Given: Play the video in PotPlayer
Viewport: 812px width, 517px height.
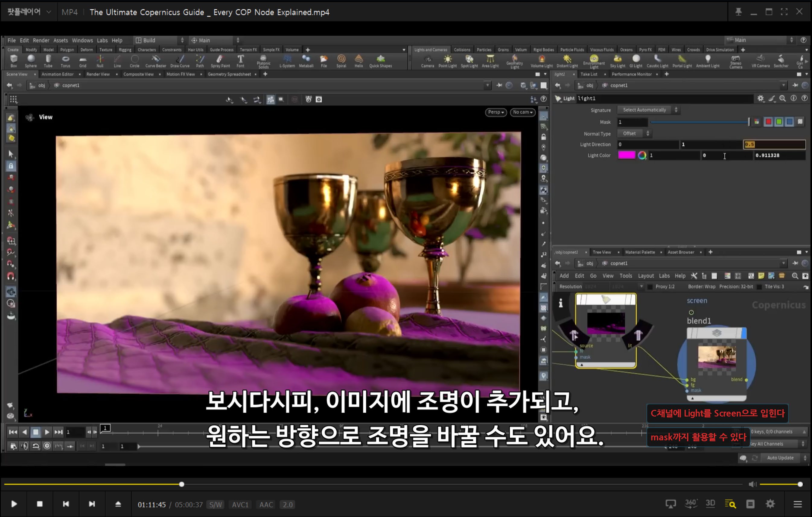Looking at the screenshot, I should pyautogui.click(x=14, y=504).
